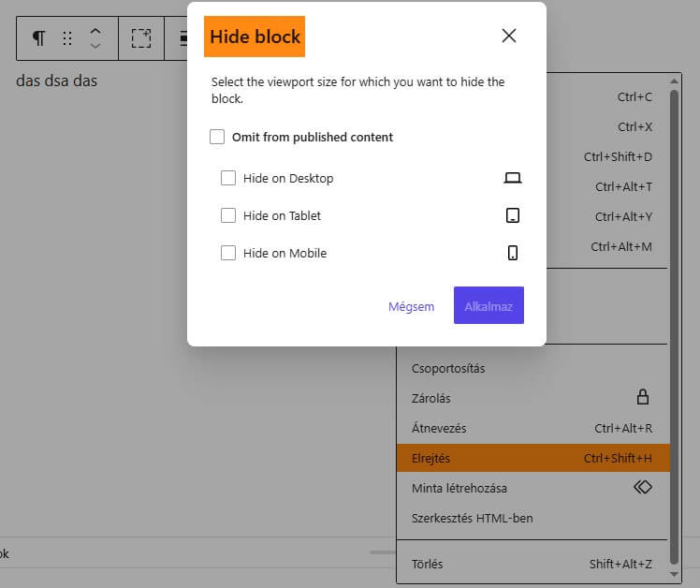The width and height of the screenshot is (700, 588).
Task: Click the drag handle dots icon
Action: click(x=67, y=38)
